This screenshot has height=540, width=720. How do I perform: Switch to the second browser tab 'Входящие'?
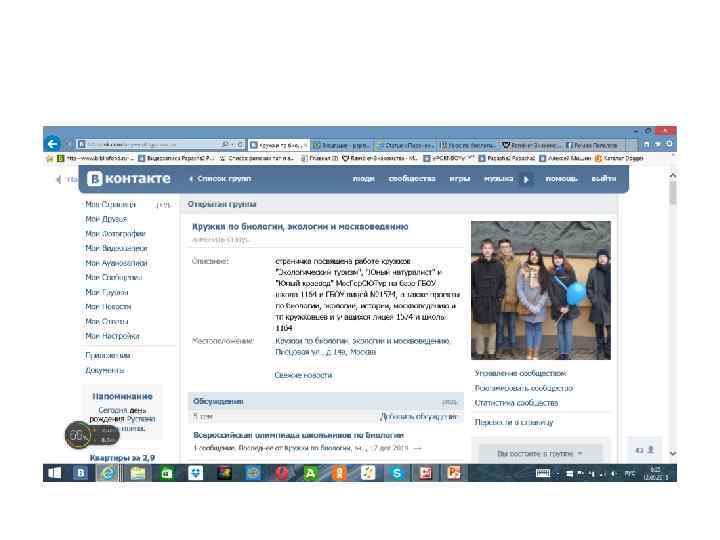(342, 145)
